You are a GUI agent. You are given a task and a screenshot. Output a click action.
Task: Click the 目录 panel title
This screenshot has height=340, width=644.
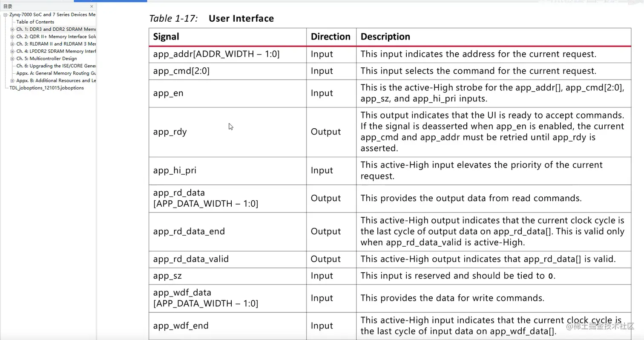(x=8, y=6)
